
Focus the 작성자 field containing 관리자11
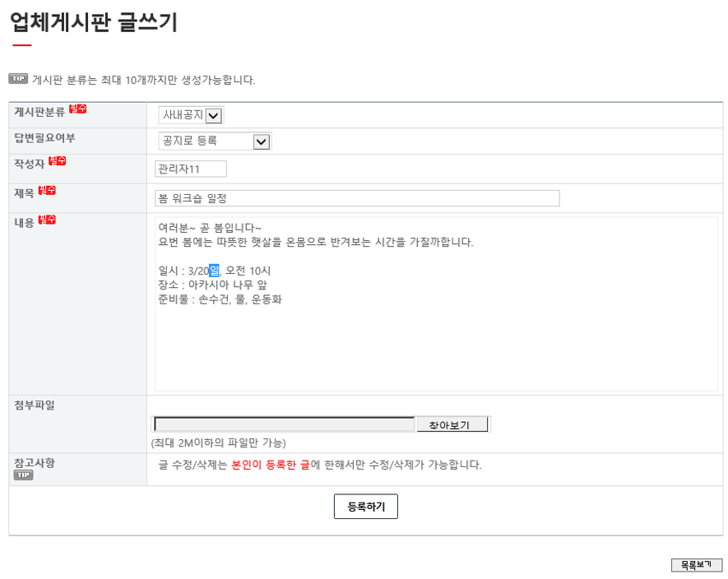click(190, 169)
